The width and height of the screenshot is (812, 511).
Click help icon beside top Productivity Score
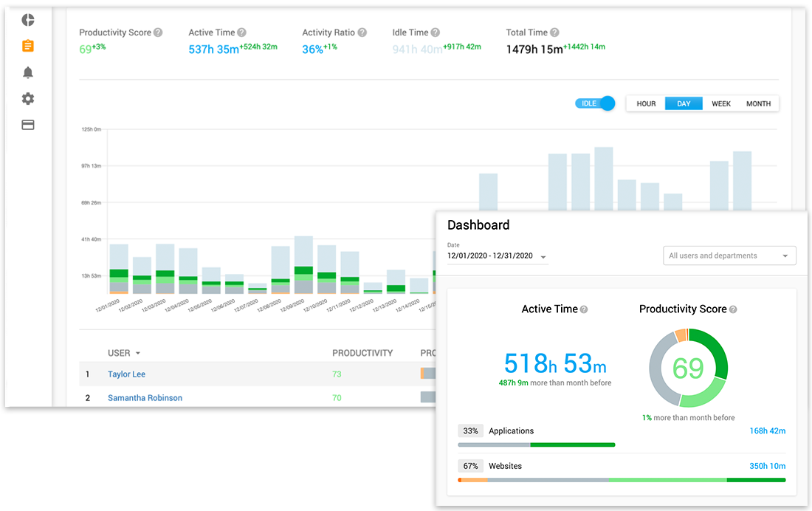coord(158,32)
